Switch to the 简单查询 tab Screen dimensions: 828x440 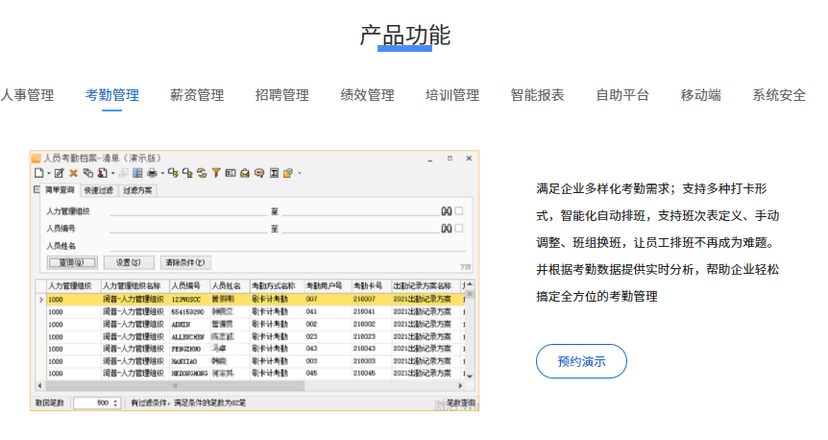coord(60,190)
